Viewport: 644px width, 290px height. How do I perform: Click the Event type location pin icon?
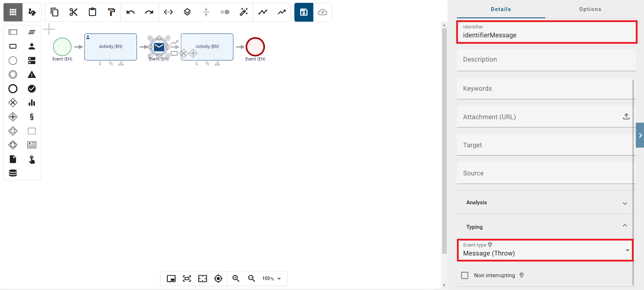pyautogui.click(x=490, y=245)
